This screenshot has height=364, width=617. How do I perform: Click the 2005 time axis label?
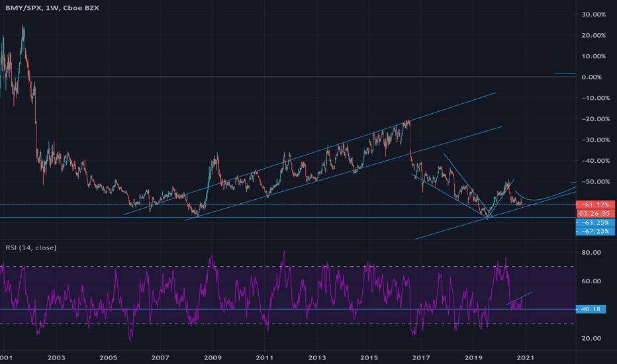tap(108, 357)
